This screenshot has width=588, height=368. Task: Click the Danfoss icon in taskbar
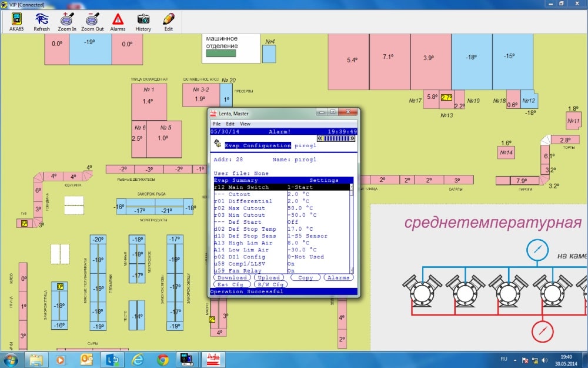pyautogui.click(x=213, y=360)
